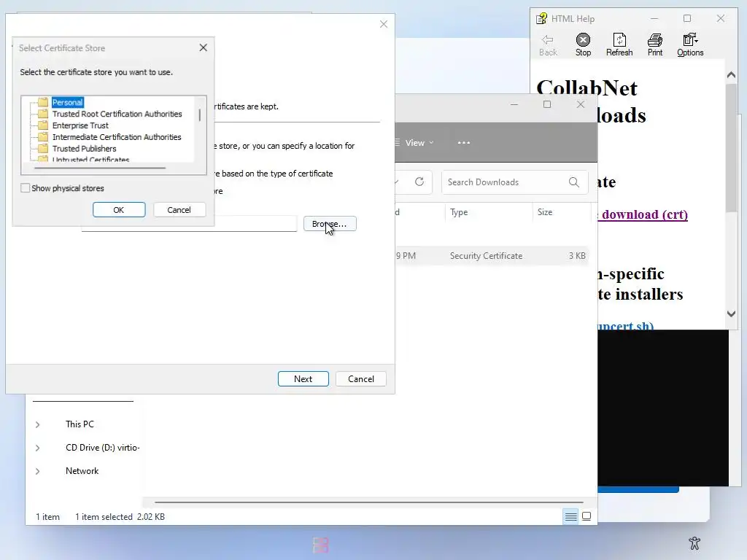Click OK in Select Certificate Store
Image resolution: width=747 pixels, height=560 pixels.
point(119,209)
